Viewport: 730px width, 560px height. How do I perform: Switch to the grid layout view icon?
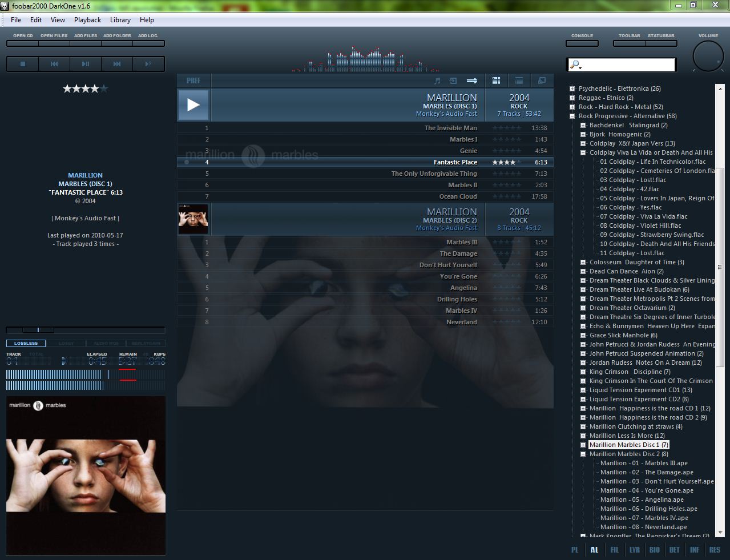point(496,80)
